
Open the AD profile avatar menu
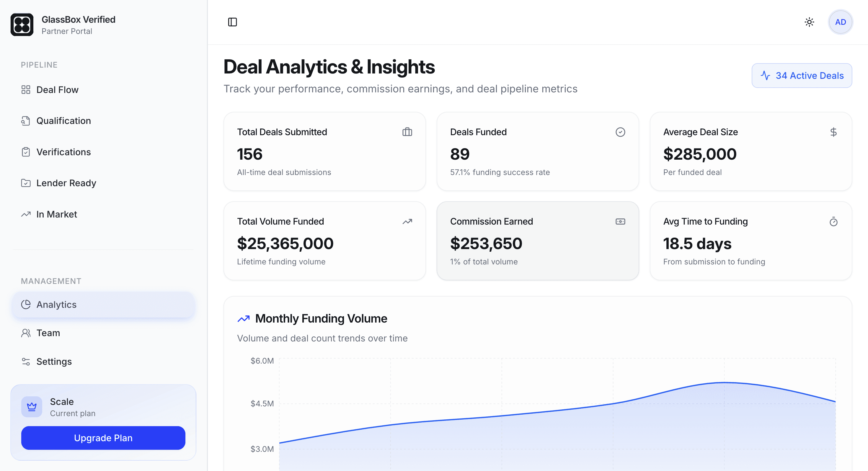click(840, 22)
